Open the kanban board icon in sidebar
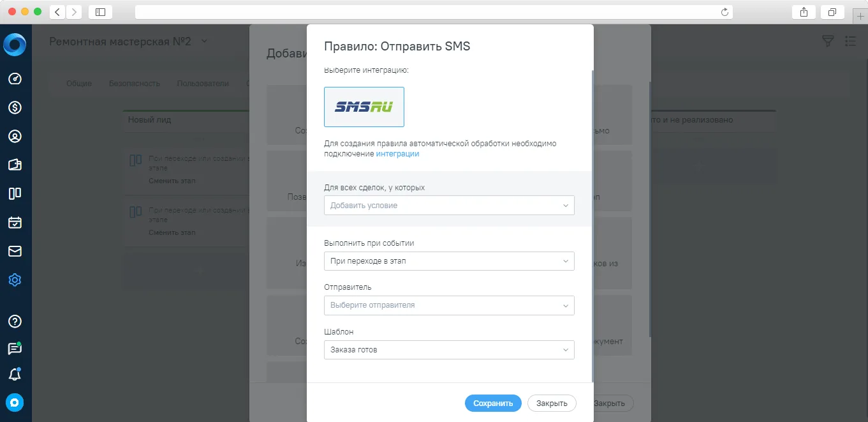The height and width of the screenshot is (422, 868). [x=15, y=193]
